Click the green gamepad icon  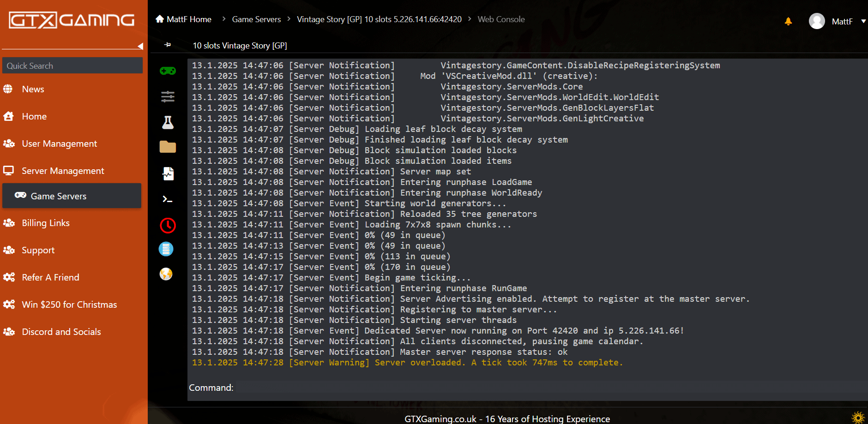[168, 71]
